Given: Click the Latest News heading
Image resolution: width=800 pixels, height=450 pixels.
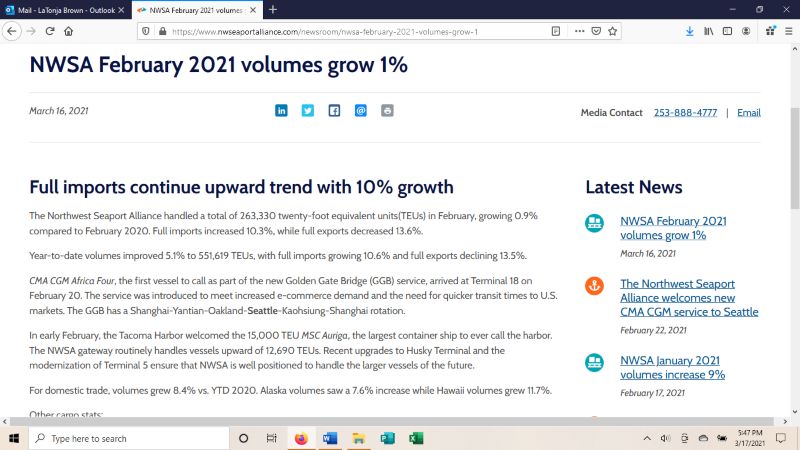Looking at the screenshot, I should point(634,187).
